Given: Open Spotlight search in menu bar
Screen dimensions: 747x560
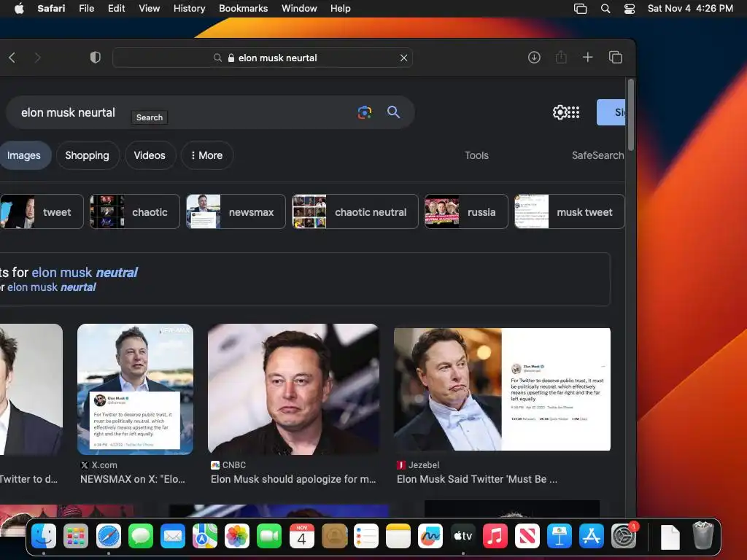Looking at the screenshot, I should pos(605,9).
